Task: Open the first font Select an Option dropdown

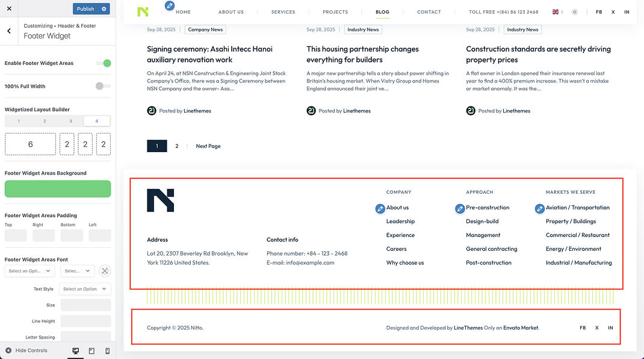Action: (x=30, y=271)
